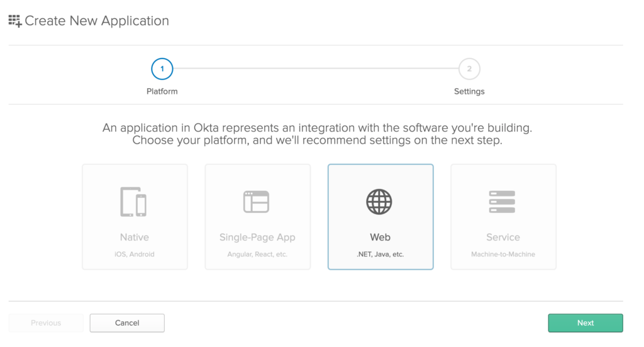Jump to step 2 circle

[x=469, y=69]
